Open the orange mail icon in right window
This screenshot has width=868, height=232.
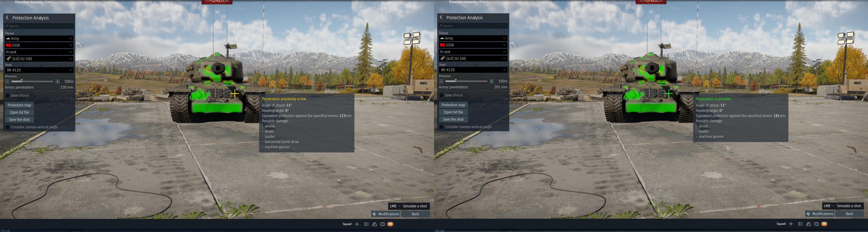(824, 224)
